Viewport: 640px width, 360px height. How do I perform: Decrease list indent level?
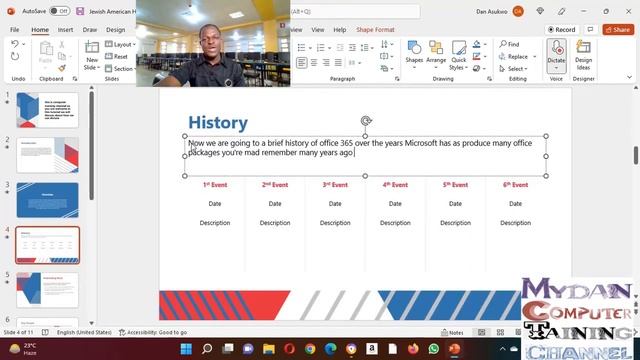tap(340, 48)
